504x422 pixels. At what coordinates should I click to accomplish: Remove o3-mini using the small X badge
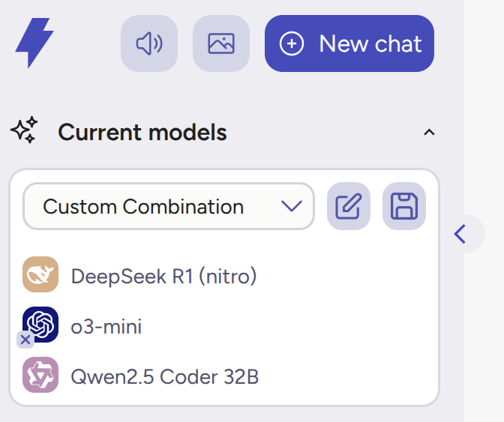[x=25, y=340]
